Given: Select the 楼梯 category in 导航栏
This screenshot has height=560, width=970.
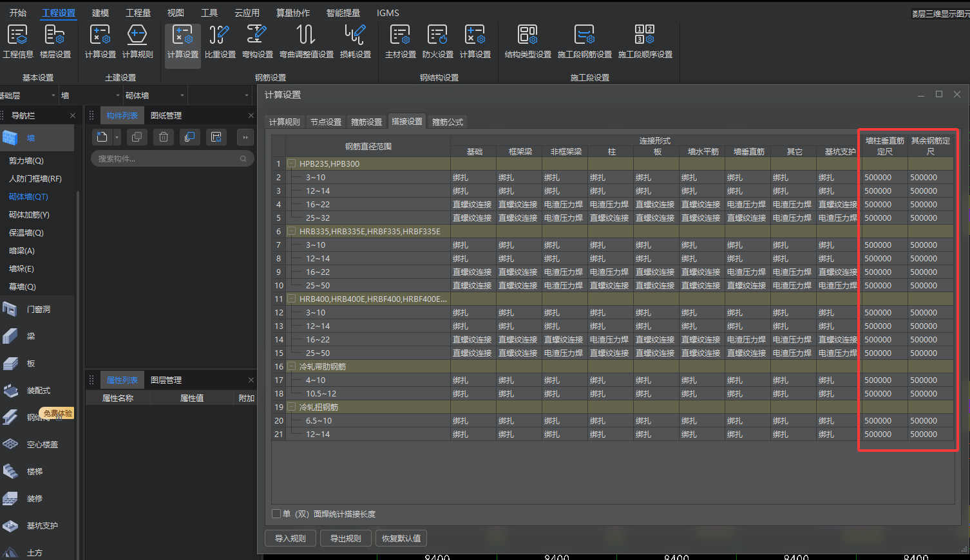Looking at the screenshot, I should pyautogui.click(x=37, y=472).
